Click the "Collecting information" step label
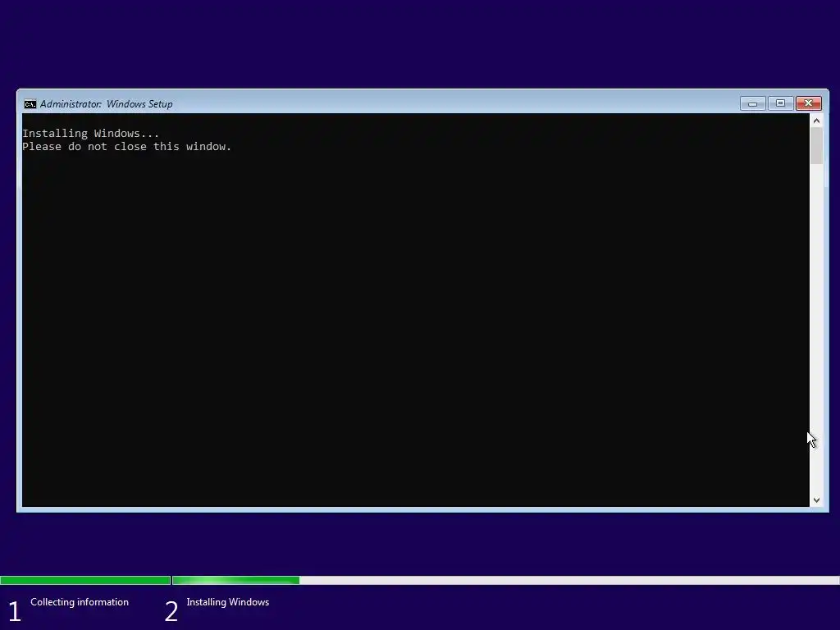This screenshot has width=840, height=630. click(80, 602)
